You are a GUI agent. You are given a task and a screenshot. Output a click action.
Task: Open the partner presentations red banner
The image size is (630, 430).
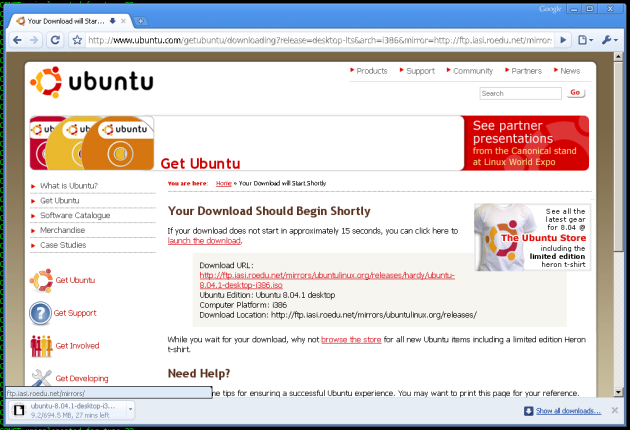coord(526,143)
